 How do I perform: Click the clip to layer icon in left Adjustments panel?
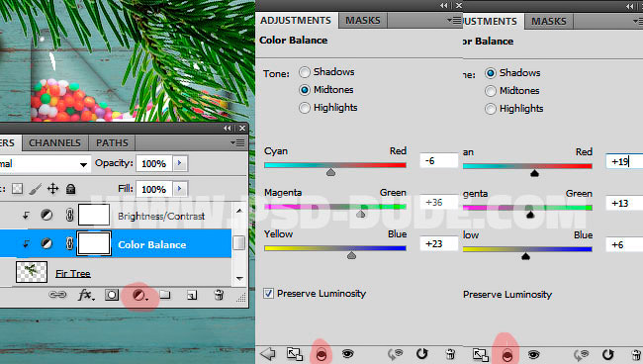321,355
